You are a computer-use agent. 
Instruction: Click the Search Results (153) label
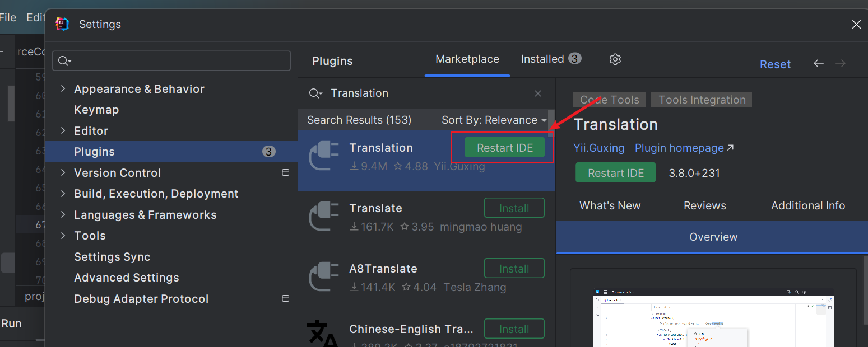(x=359, y=120)
